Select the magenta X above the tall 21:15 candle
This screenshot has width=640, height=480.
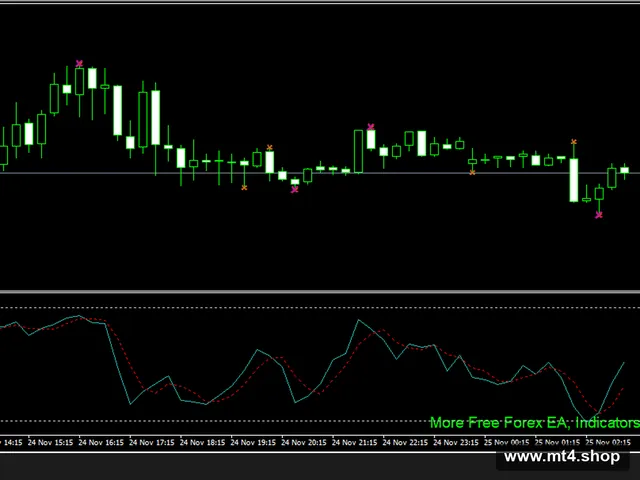(x=371, y=127)
